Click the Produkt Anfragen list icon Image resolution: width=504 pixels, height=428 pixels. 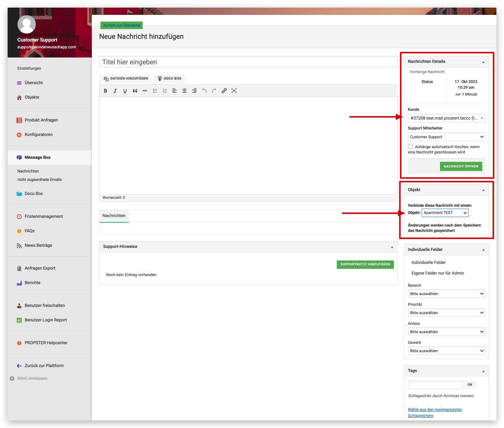click(19, 120)
